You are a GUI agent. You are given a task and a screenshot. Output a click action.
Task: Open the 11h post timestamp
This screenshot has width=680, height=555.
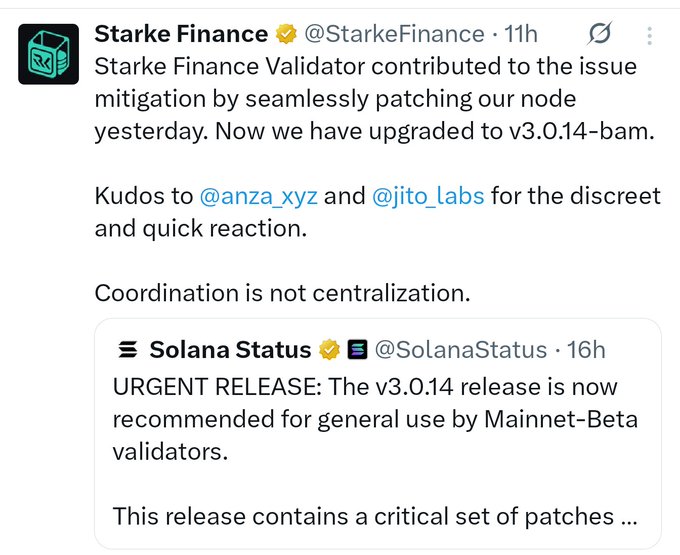[521, 35]
